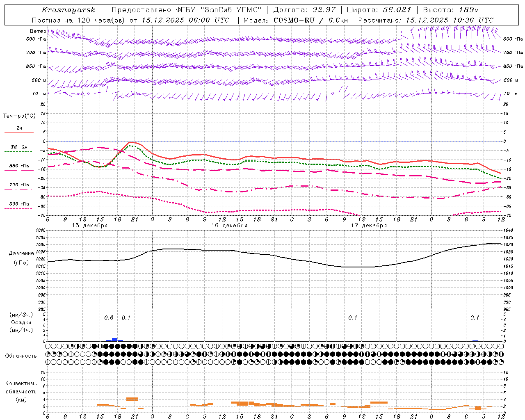Click the 'Конвективн.' convective cloud label
This screenshot has height=420, width=525.
[21, 383]
